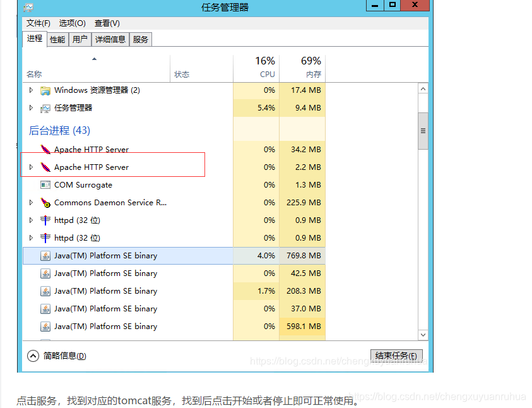Click the process list scrollbar thumb
This screenshot has height=408, width=532.
[x=423, y=131]
